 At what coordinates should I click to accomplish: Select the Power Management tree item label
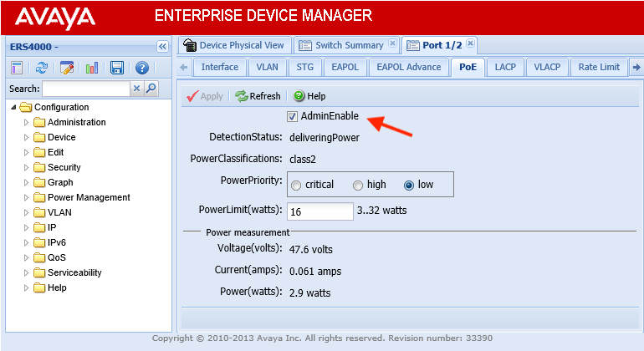(89, 197)
